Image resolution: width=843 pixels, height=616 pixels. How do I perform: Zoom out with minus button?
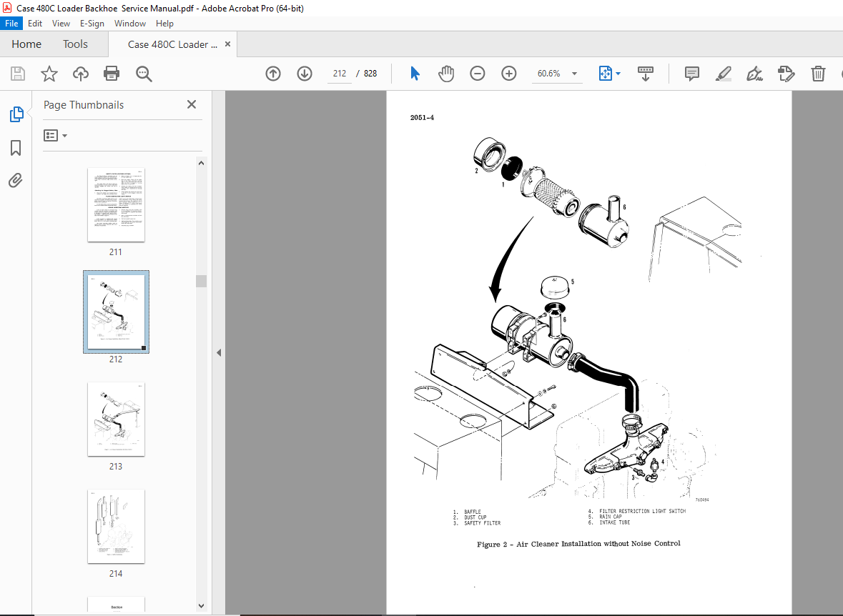tap(477, 74)
